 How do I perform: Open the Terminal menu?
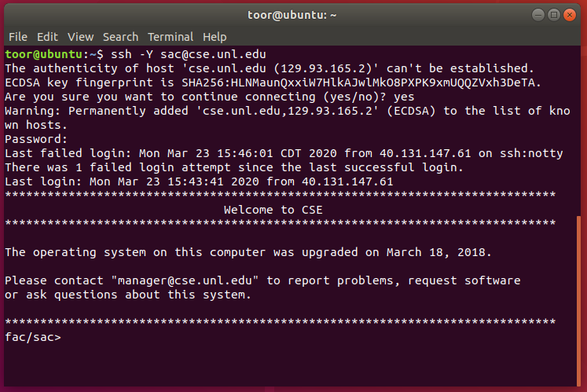point(171,37)
